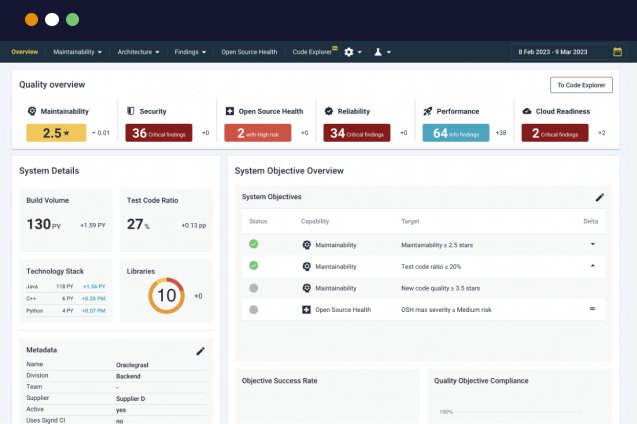This screenshot has width=637, height=424.
Task: Click the Security shield icon
Action: pos(131,111)
